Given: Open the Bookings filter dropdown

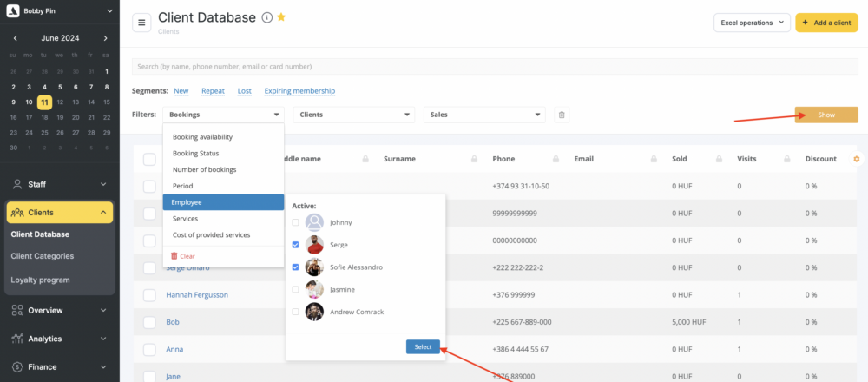Looking at the screenshot, I should 224,115.
